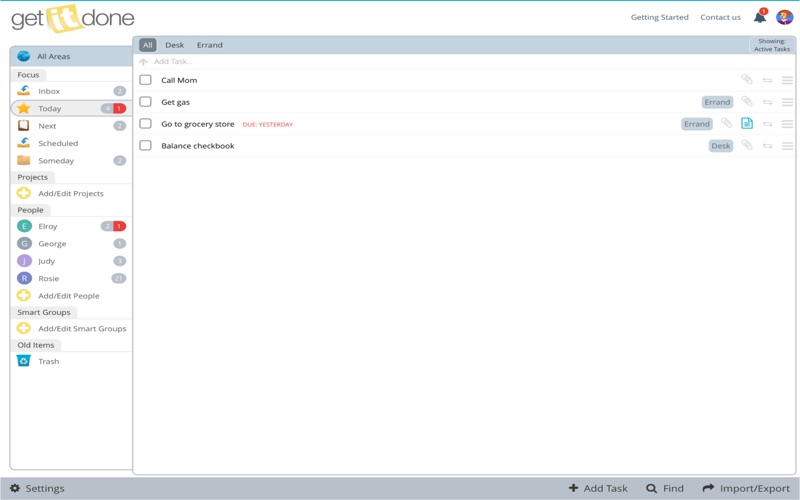Click the Settings gear icon
This screenshot has height=500, width=800.
click(x=15, y=488)
